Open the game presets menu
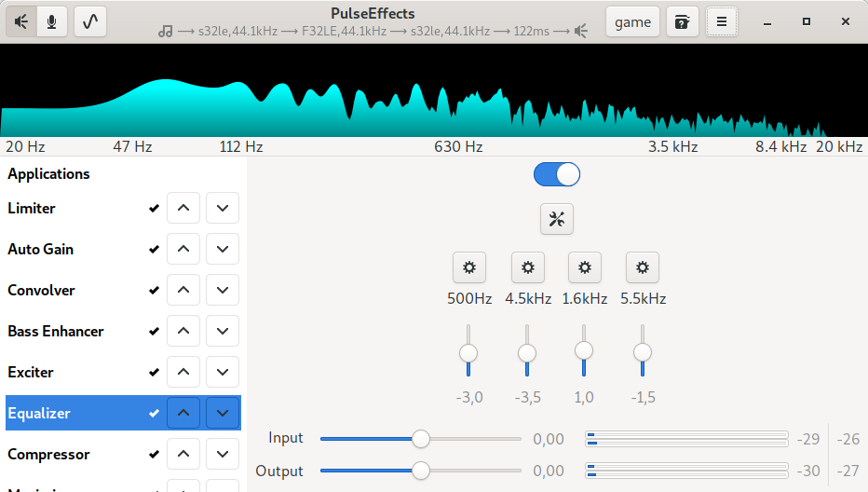The height and width of the screenshot is (492, 868). pos(632,21)
